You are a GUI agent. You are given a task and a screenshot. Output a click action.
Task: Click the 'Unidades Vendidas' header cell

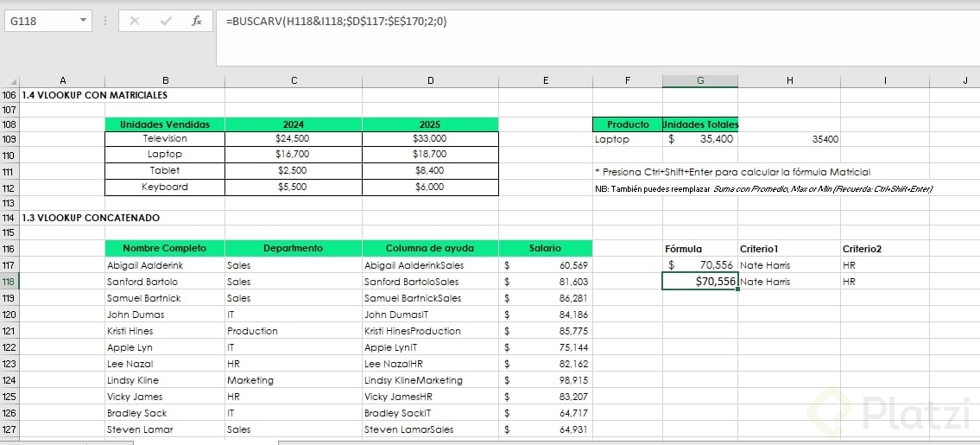(165, 124)
